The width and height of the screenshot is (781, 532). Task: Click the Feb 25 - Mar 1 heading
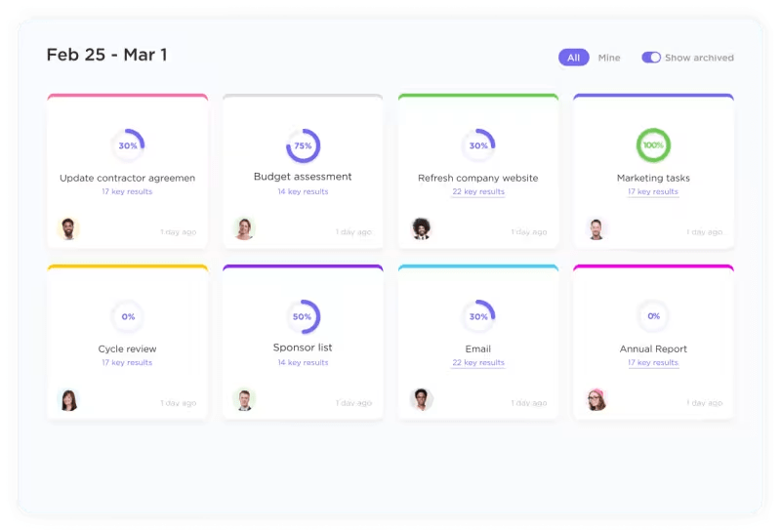pyautogui.click(x=107, y=55)
